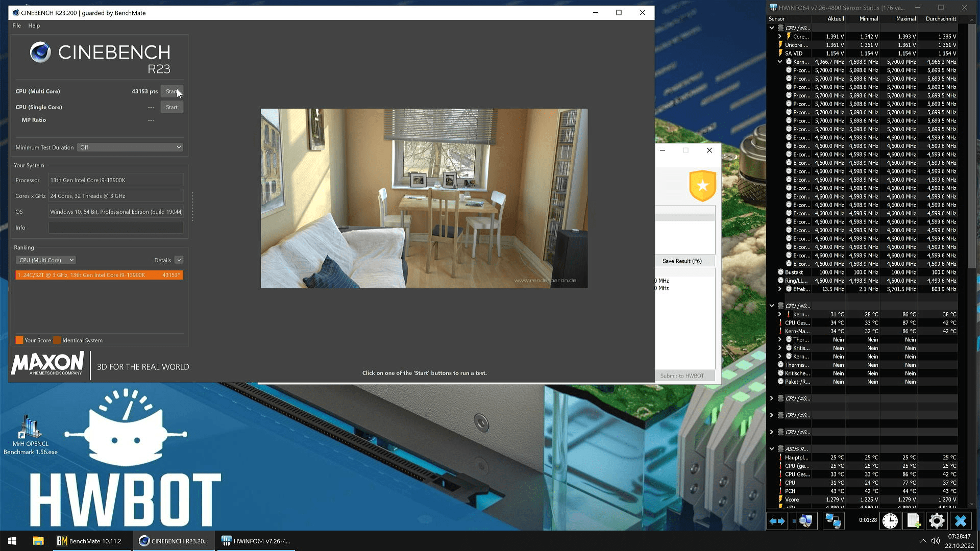Open the volume speaker tray icon

(935, 541)
